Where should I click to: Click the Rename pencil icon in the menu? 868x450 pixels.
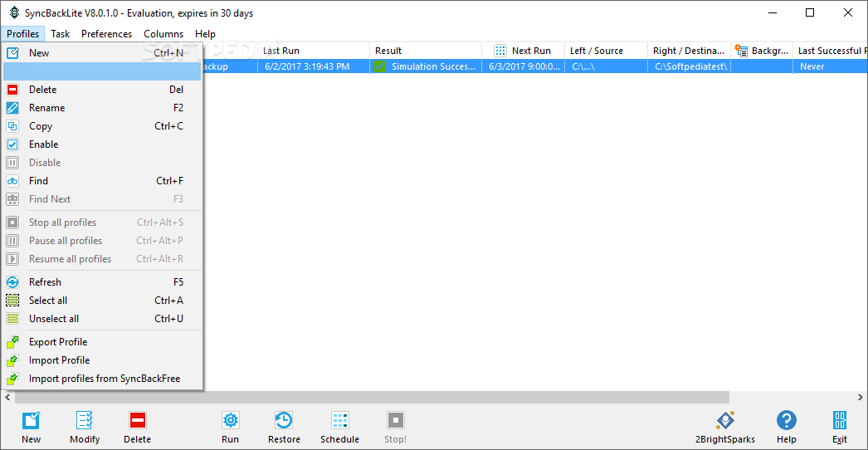12,108
